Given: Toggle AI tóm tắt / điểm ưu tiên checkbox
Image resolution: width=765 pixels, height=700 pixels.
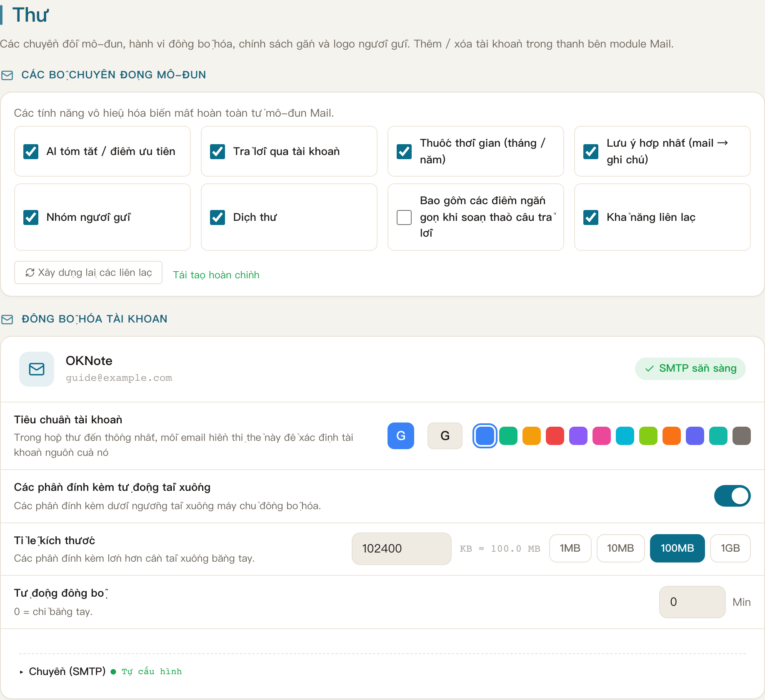Looking at the screenshot, I should [x=31, y=151].
